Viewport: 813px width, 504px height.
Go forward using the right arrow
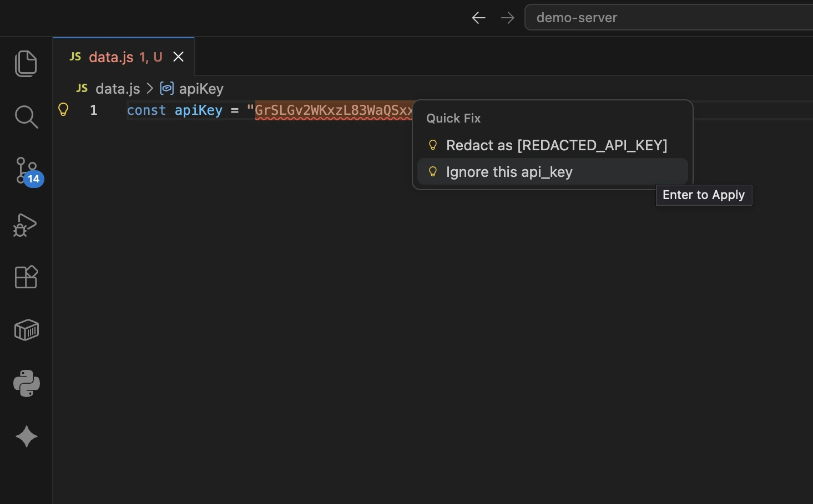pyautogui.click(x=507, y=18)
